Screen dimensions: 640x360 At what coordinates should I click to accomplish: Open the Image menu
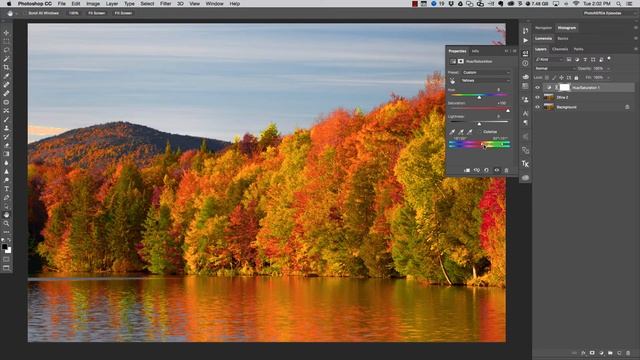[x=93, y=4]
